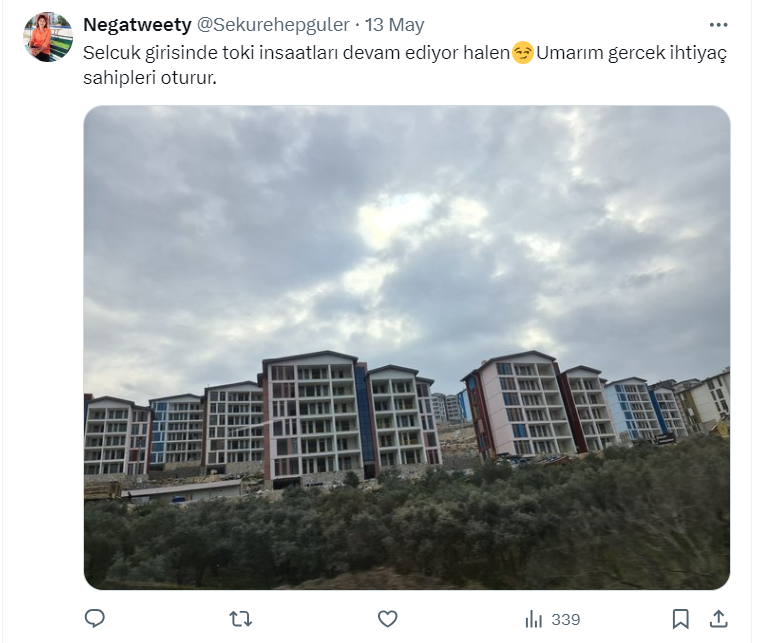Viewport: 772px width, 643px height.
Task: Click the tweet text starting 'Selcuk girisinde'
Action: pos(405,65)
